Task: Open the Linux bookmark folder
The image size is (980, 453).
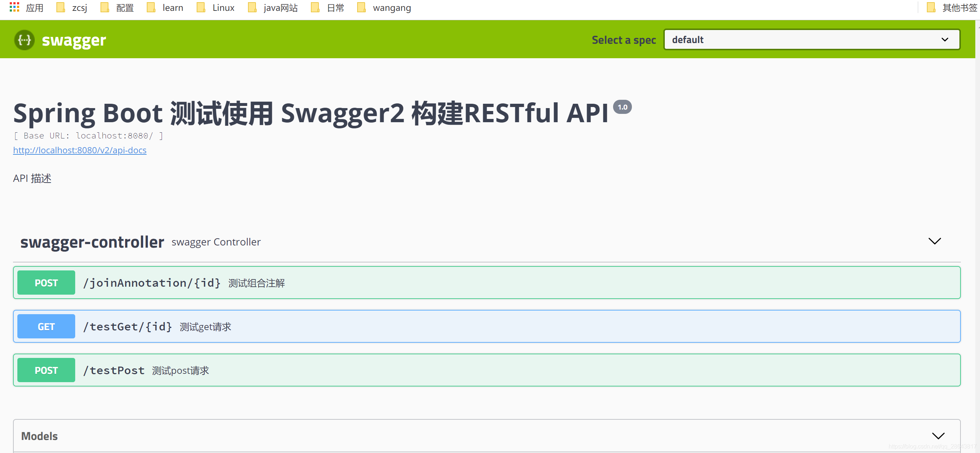Action: 215,8
